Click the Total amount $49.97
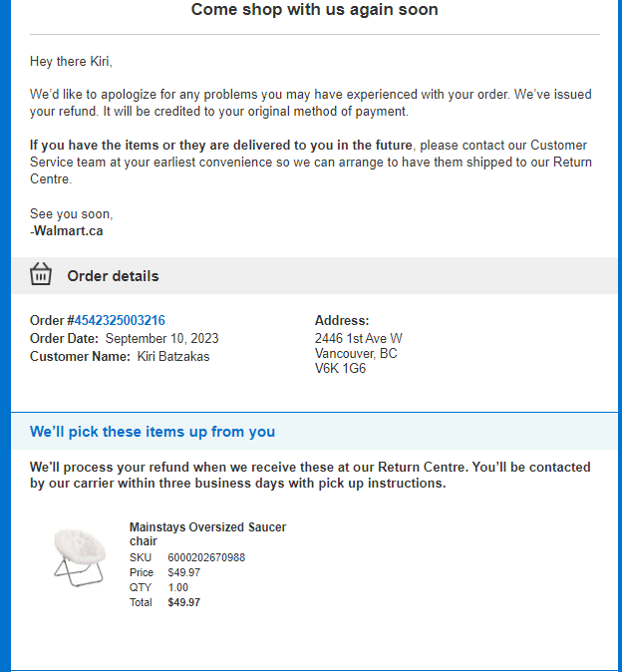The height and width of the screenshot is (672, 622). (184, 602)
